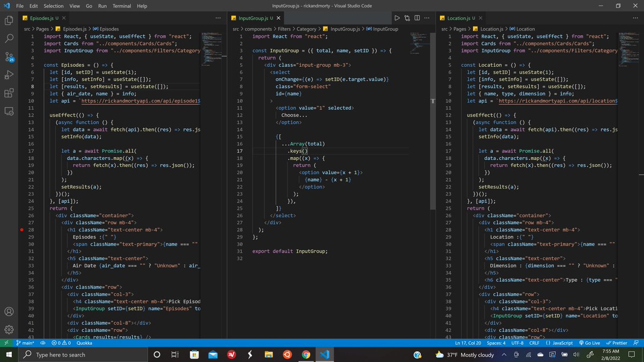Open the Windows Start menu
This screenshot has height=362, width=644.
9,354
